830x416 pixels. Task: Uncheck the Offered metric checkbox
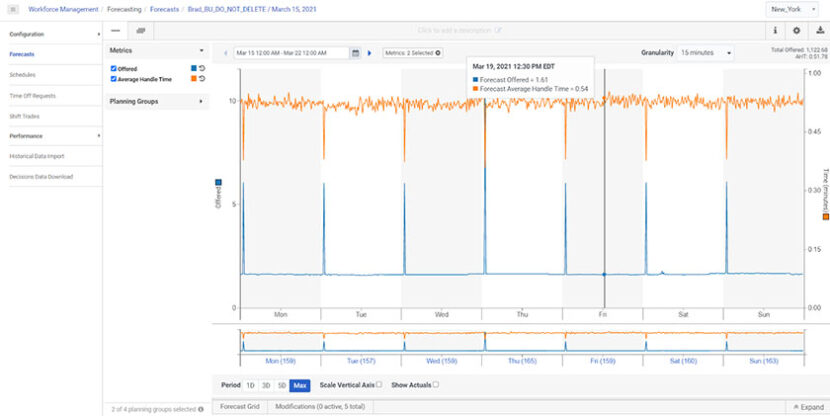[114, 69]
